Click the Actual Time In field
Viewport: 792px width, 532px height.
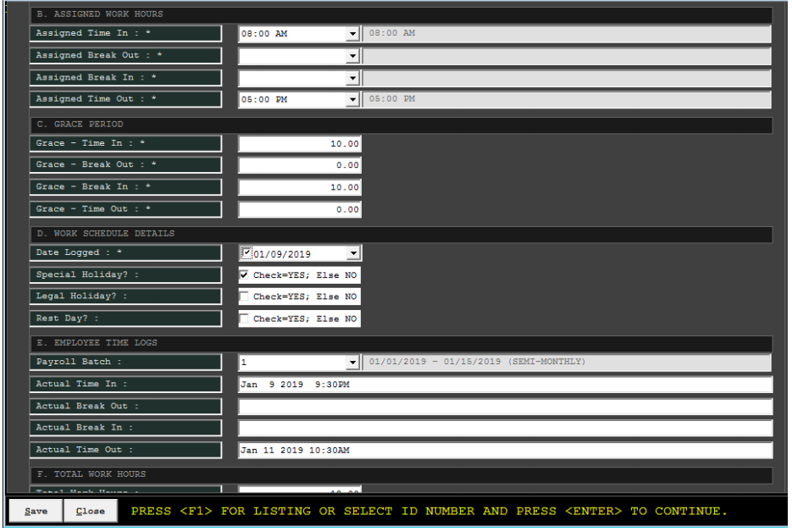505,385
